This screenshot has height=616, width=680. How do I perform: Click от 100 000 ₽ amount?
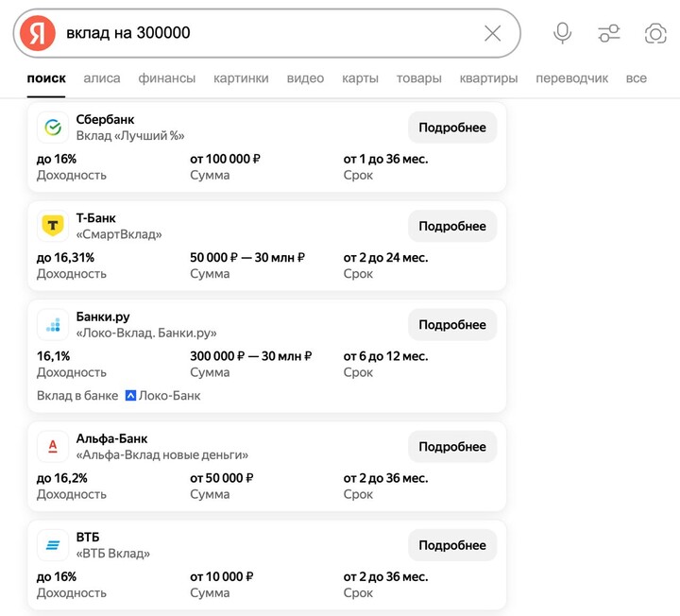click(x=225, y=160)
